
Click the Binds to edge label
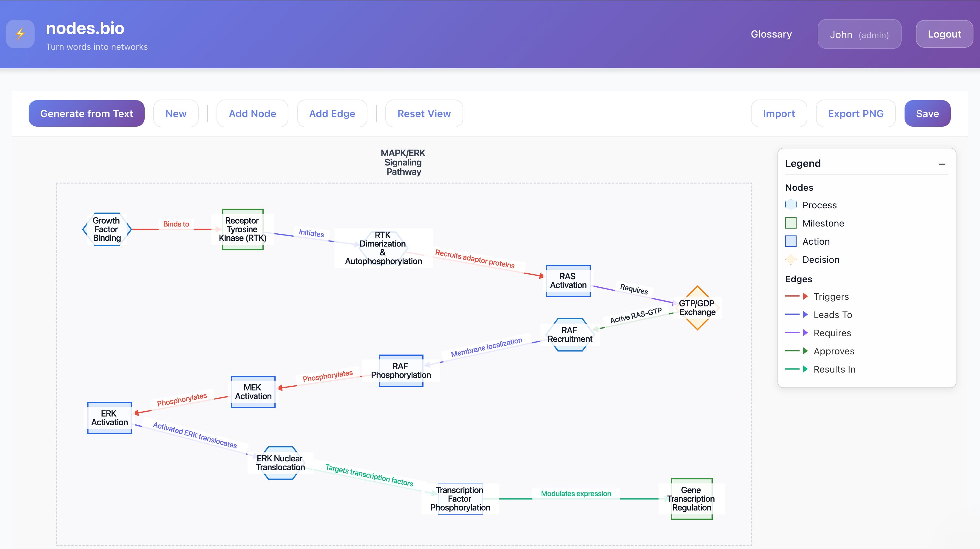175,224
